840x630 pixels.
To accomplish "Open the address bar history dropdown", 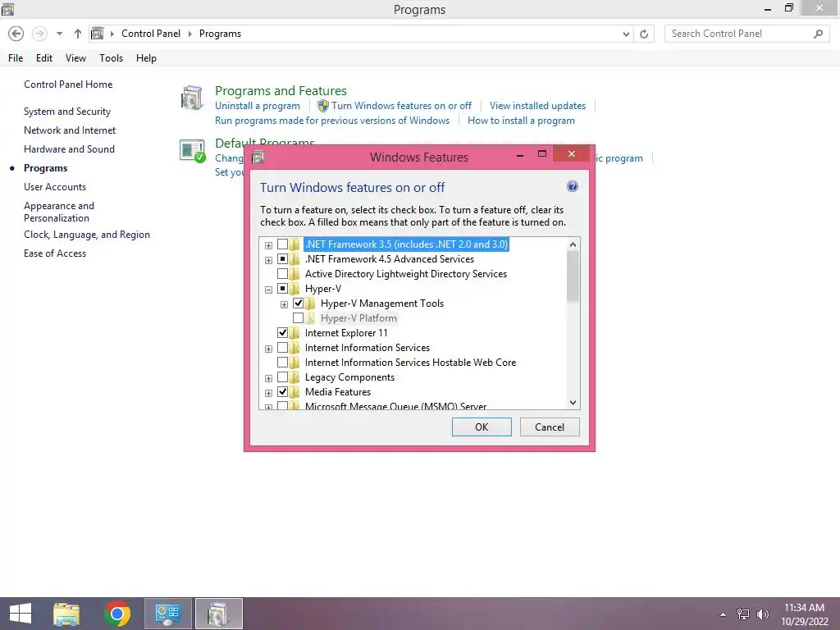I will tap(626, 34).
